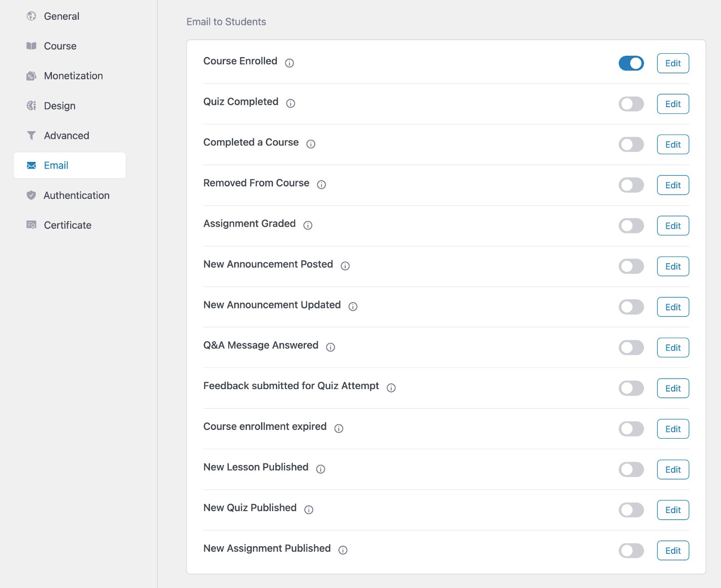Turn on Assignment Graded toggle

click(x=631, y=225)
